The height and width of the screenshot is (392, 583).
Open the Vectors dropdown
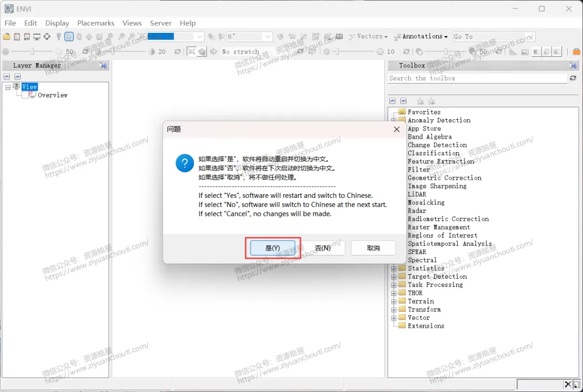point(369,37)
